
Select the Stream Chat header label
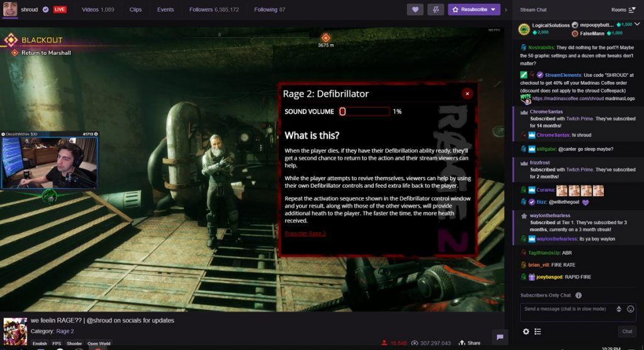point(533,9)
